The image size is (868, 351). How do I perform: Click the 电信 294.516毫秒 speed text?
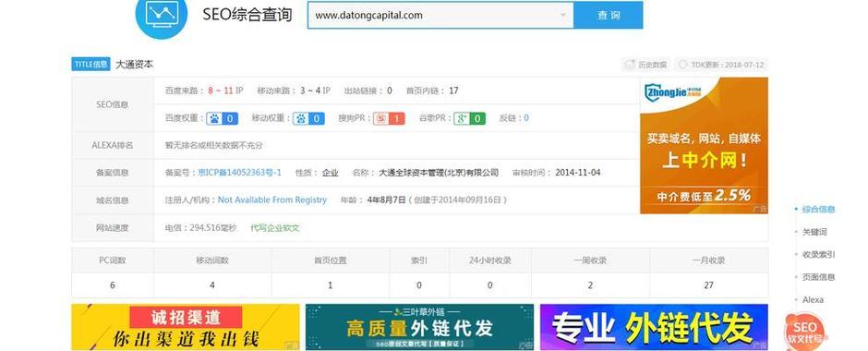point(201,227)
